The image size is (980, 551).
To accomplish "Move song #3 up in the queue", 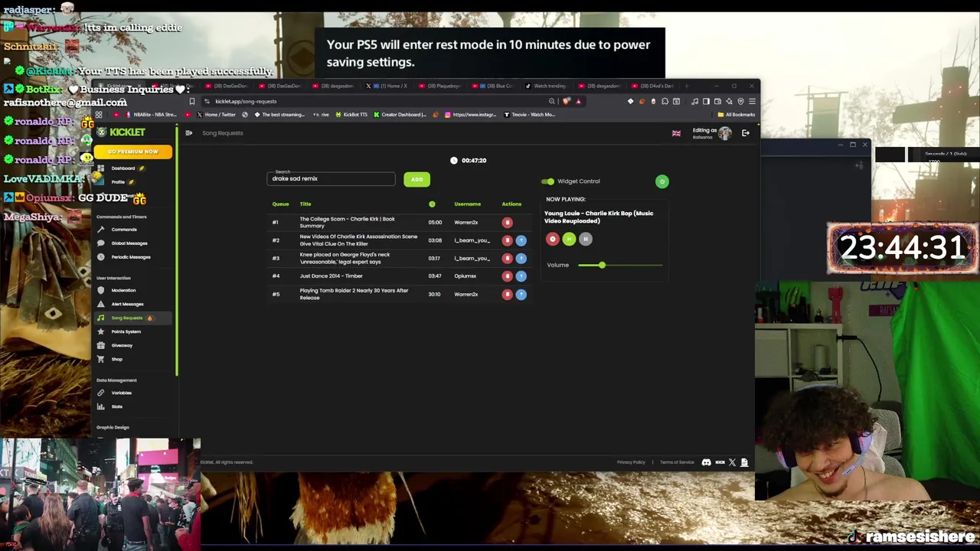I will [x=521, y=258].
